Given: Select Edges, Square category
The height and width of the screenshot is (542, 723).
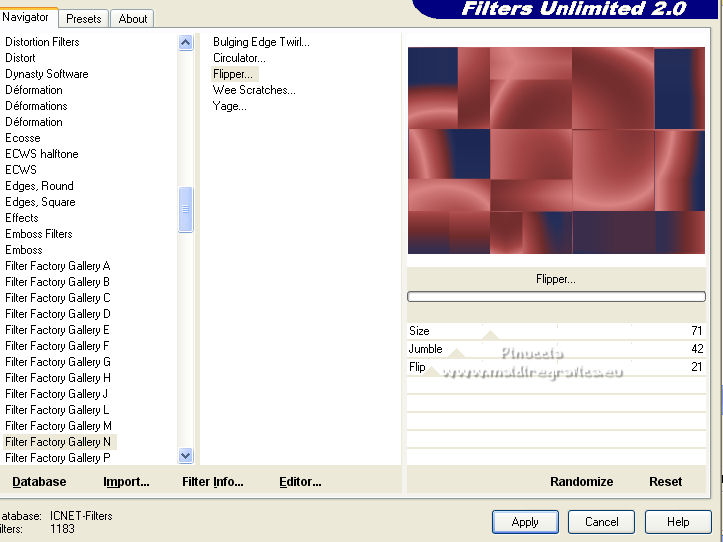Looking at the screenshot, I should tap(40, 202).
